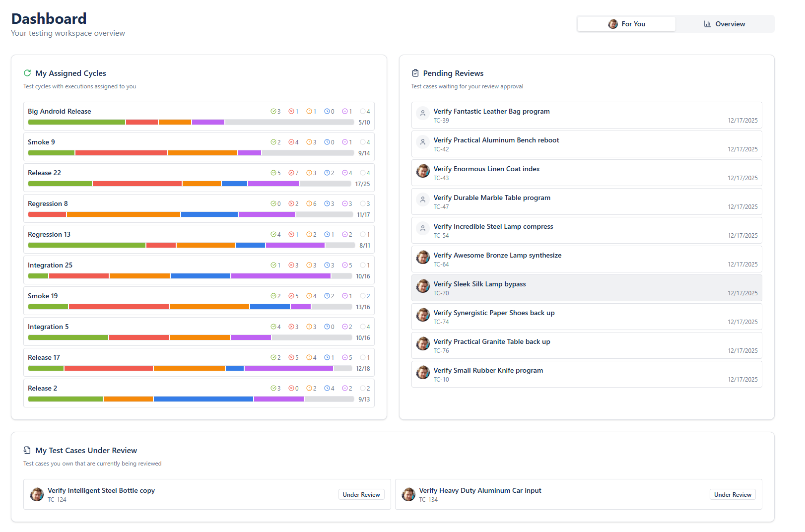Image resolution: width=805 pixels, height=532 pixels.
Task: Select the For You tab
Action: pos(626,24)
